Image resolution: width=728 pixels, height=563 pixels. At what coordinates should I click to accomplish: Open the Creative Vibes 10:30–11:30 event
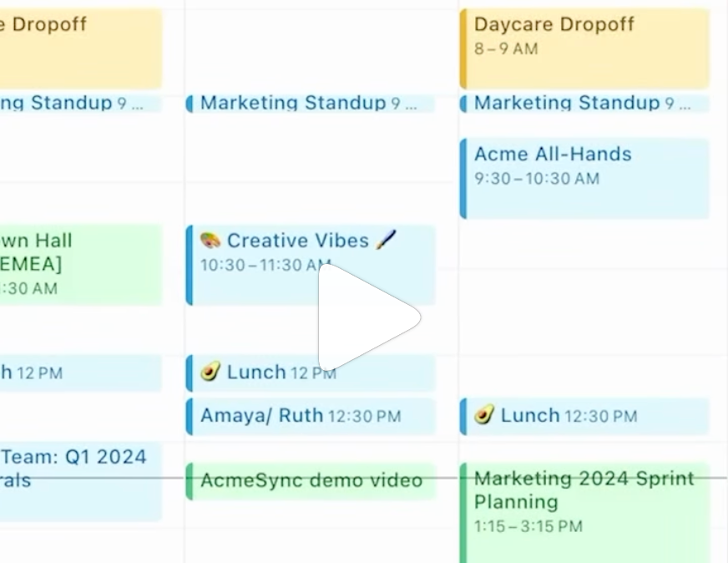click(311, 266)
